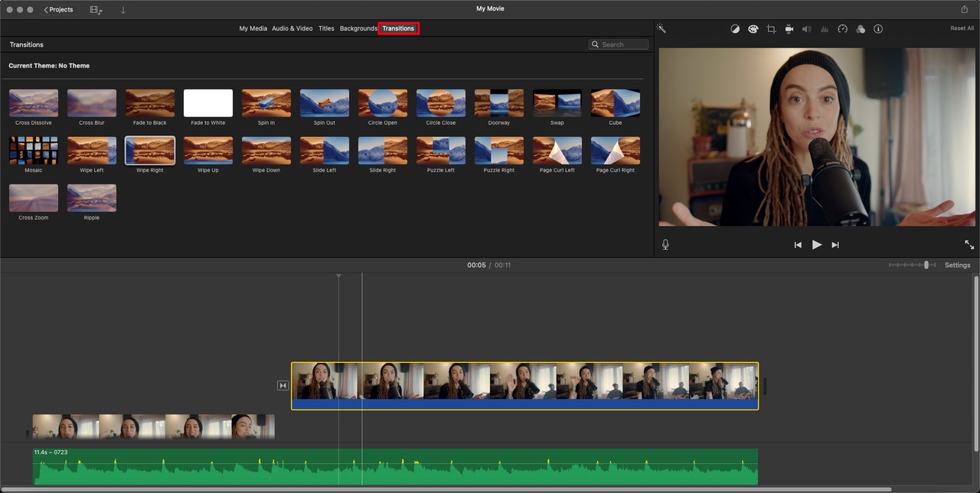Select the Circle Open transition
980x493 pixels.
pyautogui.click(x=383, y=103)
